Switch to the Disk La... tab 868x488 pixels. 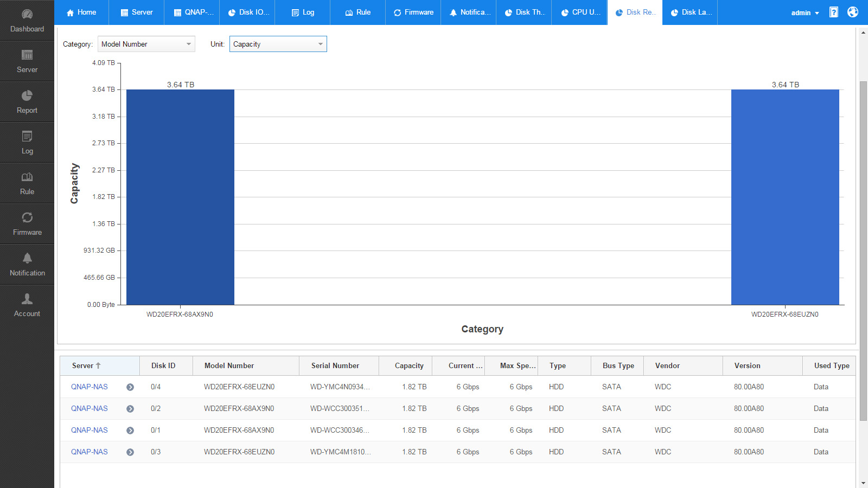click(690, 12)
